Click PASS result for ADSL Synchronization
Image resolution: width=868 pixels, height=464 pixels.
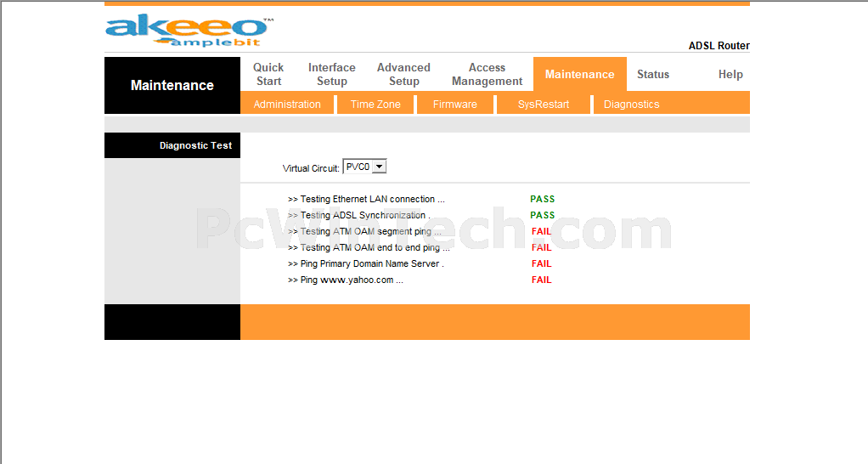[x=543, y=215]
